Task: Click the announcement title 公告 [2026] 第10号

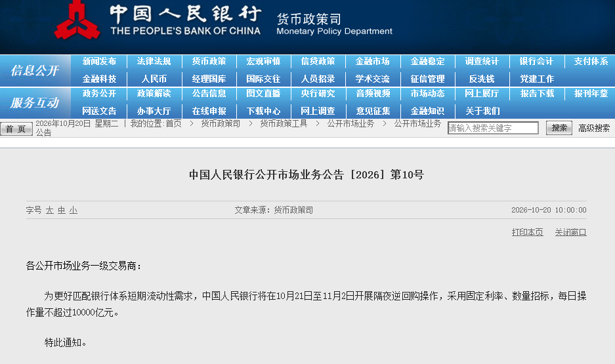Action: [x=307, y=174]
